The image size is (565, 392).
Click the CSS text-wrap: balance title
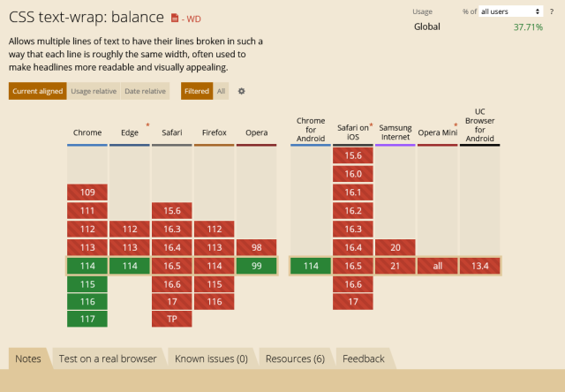pos(87,18)
